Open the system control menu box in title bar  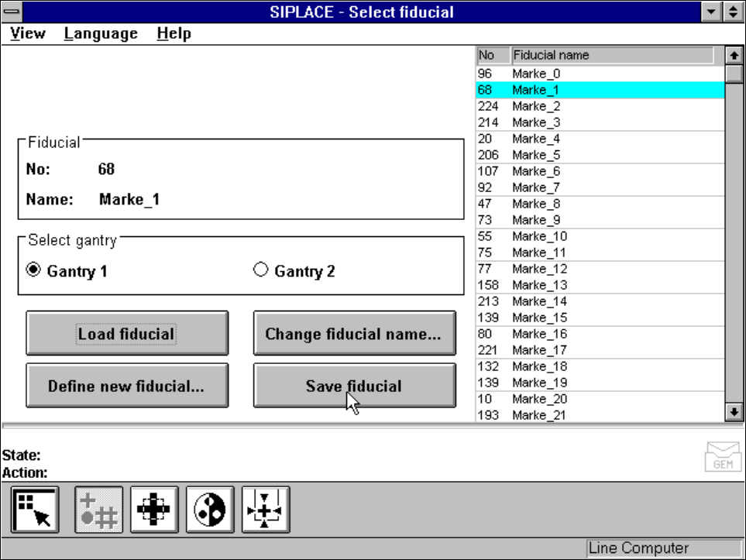13,12
